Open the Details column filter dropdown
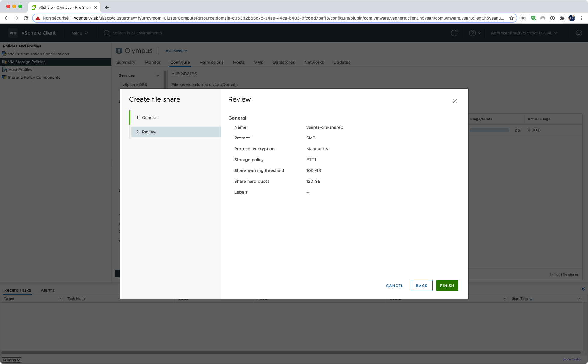Image resolution: width=588 pixels, height=364 pixels. tap(504, 298)
